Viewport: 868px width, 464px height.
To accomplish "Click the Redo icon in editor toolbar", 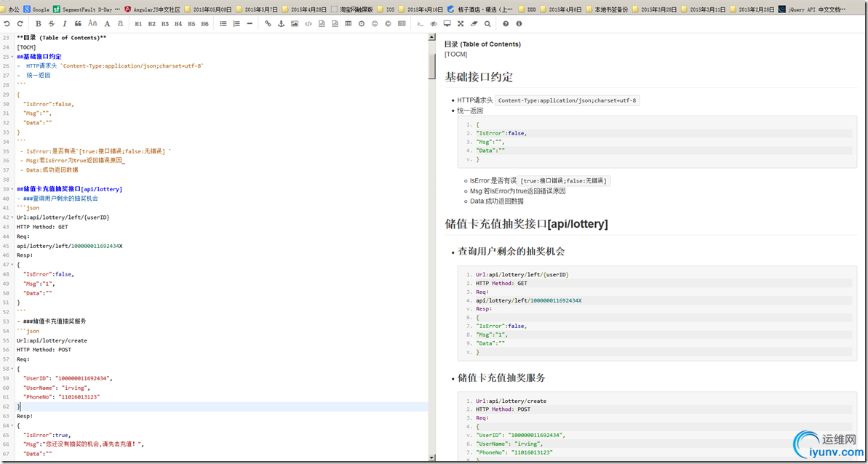I will point(20,24).
